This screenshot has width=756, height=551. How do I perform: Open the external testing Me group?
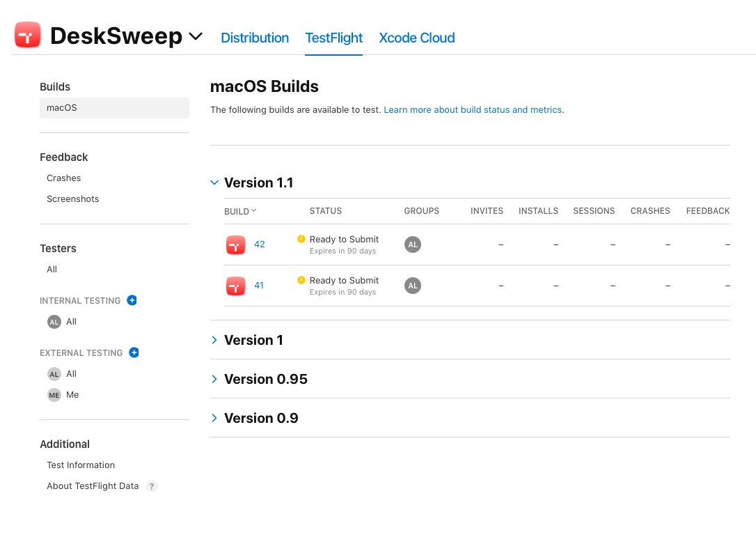[x=72, y=395]
